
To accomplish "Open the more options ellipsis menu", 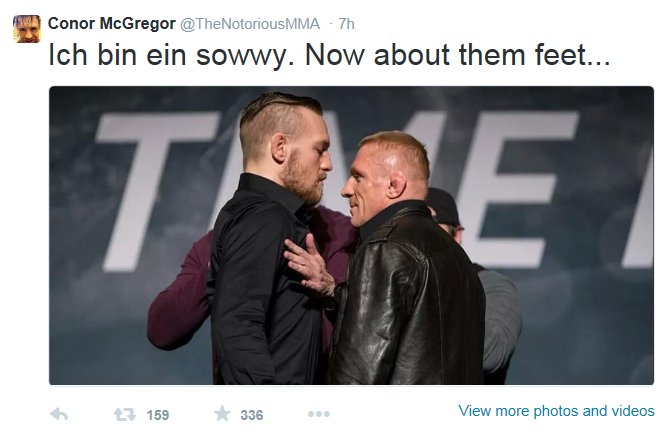I will (319, 414).
